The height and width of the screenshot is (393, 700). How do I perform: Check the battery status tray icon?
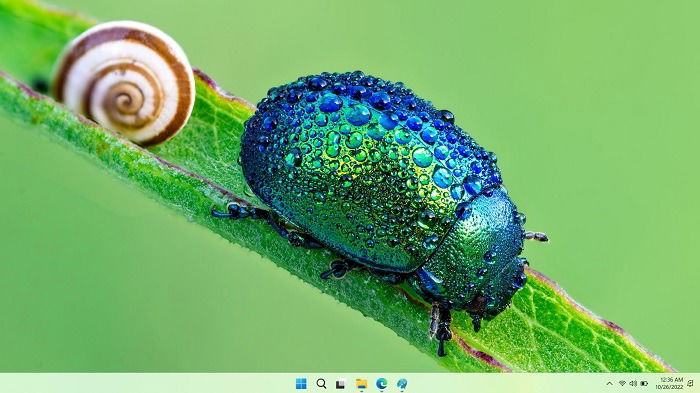[644, 384]
